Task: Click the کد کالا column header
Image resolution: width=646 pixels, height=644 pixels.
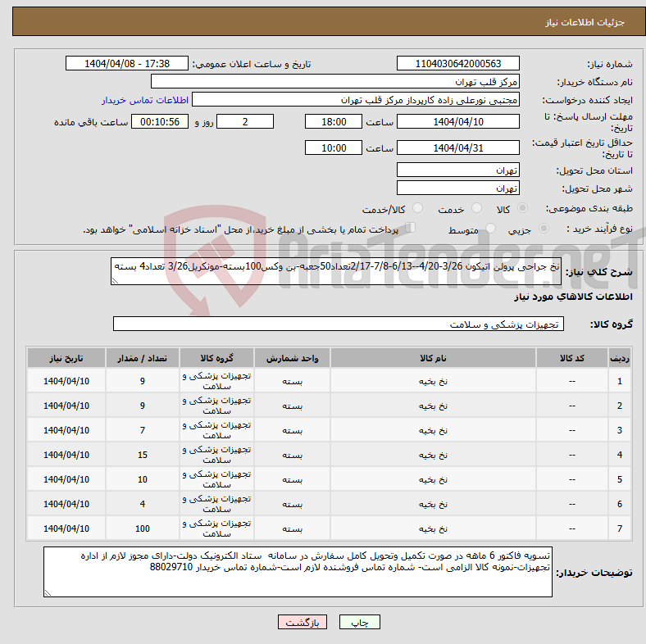Action: coord(572,358)
